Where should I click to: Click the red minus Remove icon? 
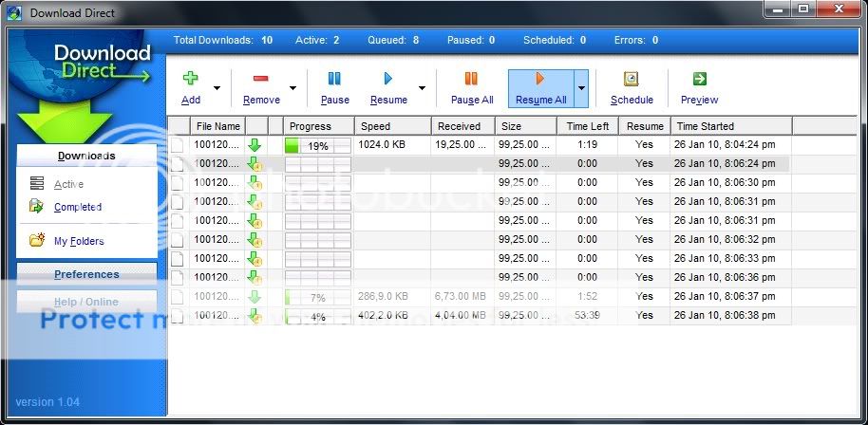261,79
